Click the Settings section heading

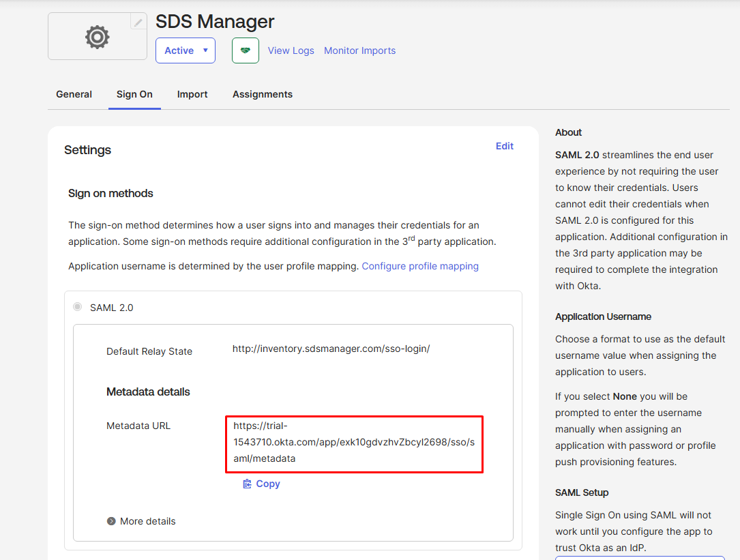coord(87,150)
